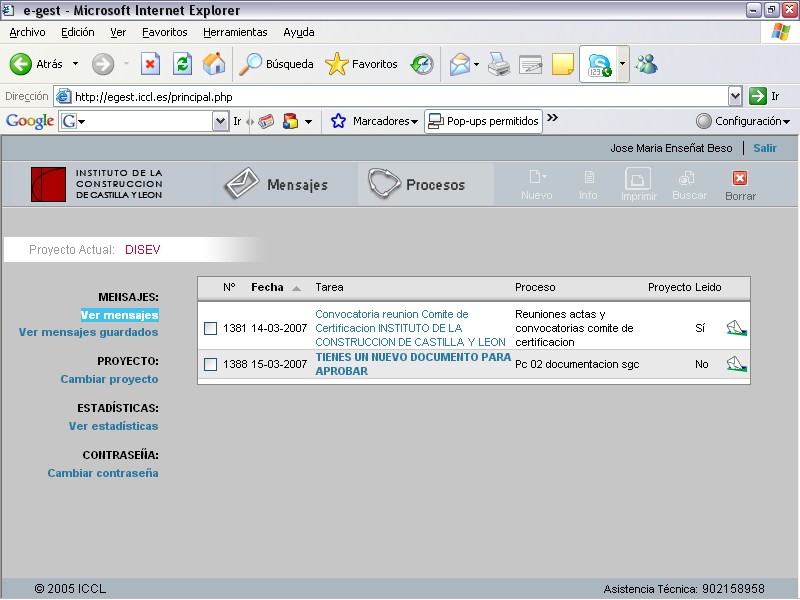The width and height of the screenshot is (800, 600).
Task: Open the Messenger people icon
Action: pyautogui.click(x=646, y=64)
